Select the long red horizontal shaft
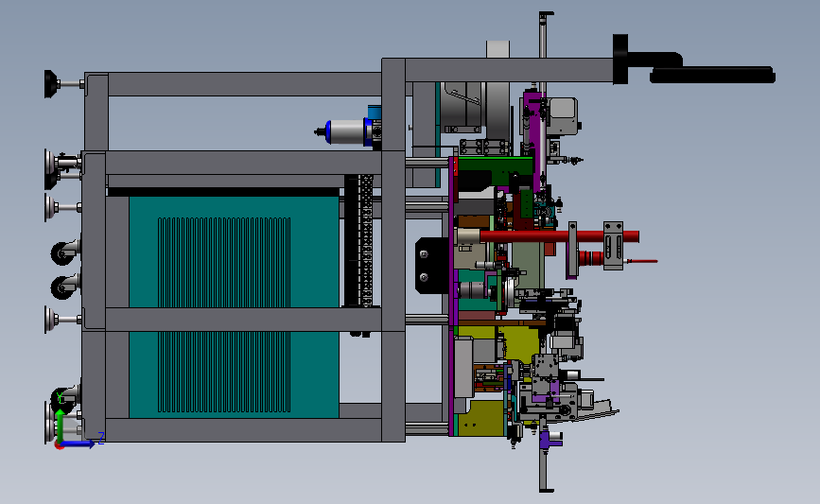The image size is (820, 504). [559, 236]
